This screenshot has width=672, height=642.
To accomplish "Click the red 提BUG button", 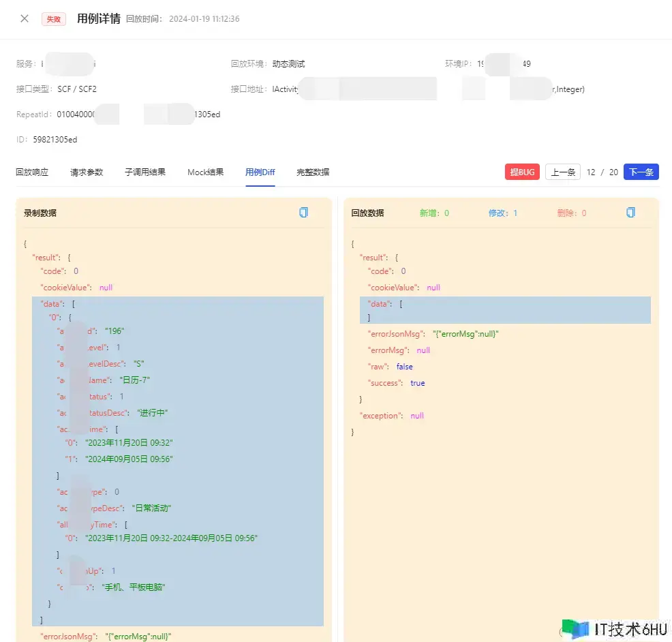I will [x=522, y=172].
